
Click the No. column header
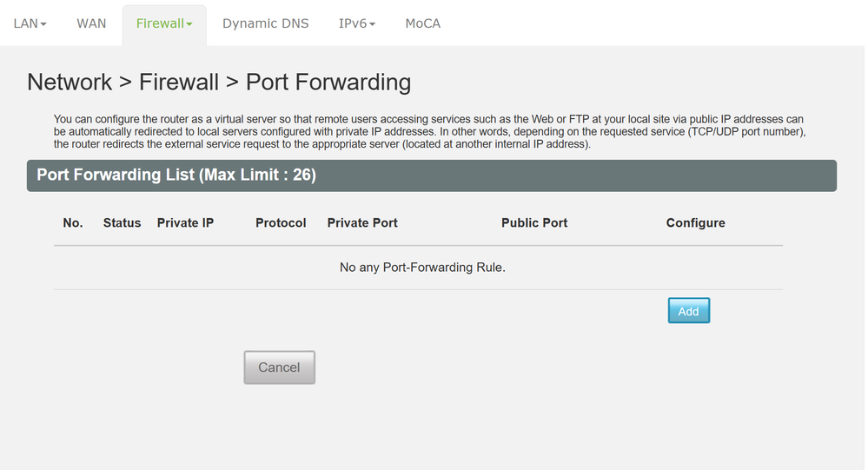tap(73, 223)
